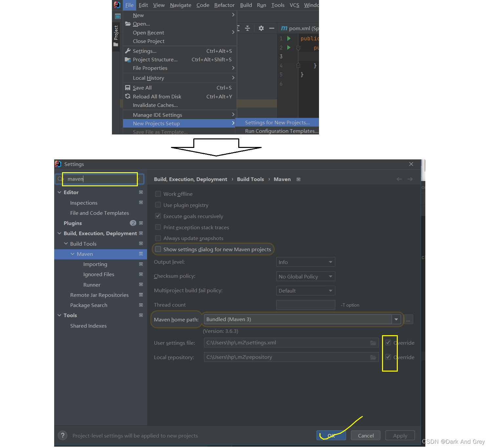Viewport: 490px width, 448px height.
Task: Open Maven home path dropdown arrow
Action: 396,319
